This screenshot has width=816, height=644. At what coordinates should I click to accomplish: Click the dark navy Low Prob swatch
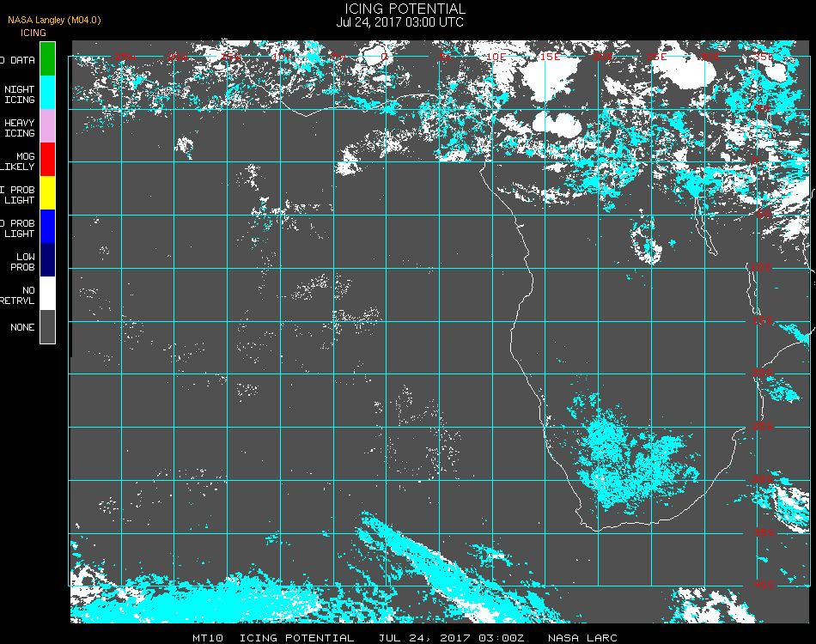point(47,259)
